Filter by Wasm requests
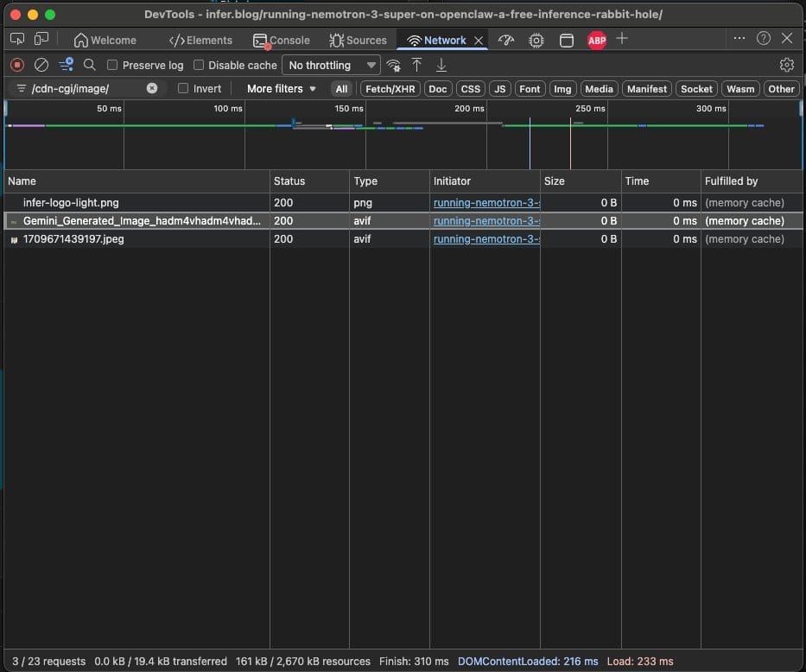This screenshot has width=806, height=672. [740, 89]
